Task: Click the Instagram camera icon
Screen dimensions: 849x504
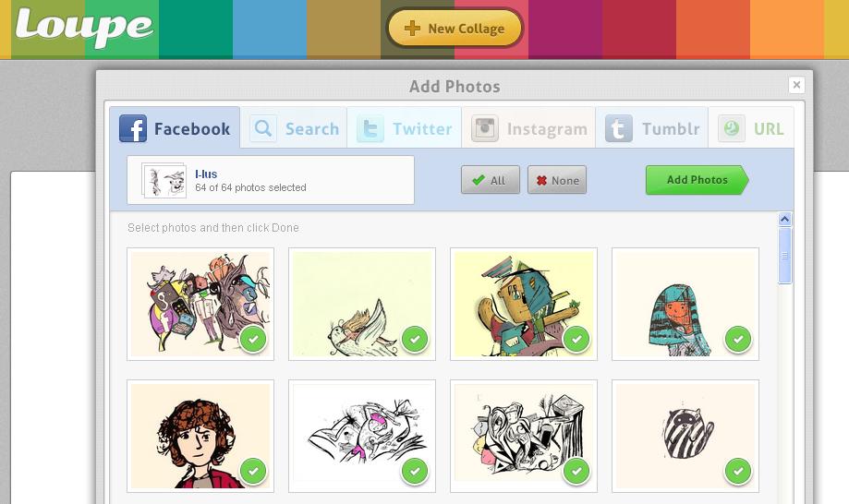Action: [x=485, y=128]
